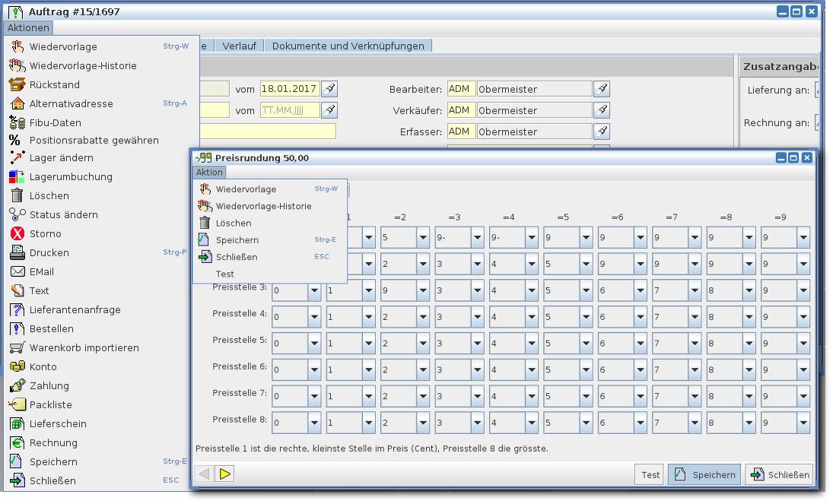833x504 pixels.
Task: Click the EMail envelope icon in Aktionen menu
Action: [x=17, y=271]
